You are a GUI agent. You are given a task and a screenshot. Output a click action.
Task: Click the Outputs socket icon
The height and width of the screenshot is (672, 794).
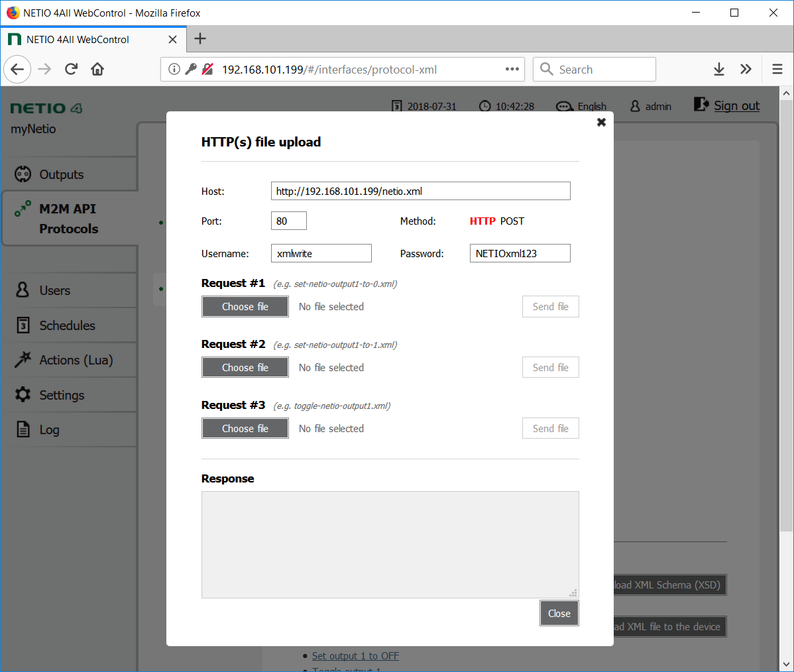coord(23,174)
